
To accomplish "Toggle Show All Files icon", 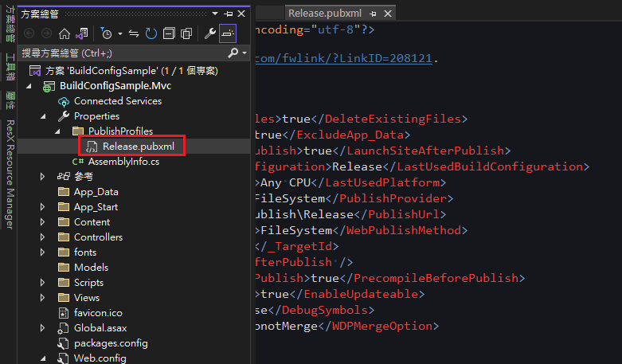I will (186, 33).
